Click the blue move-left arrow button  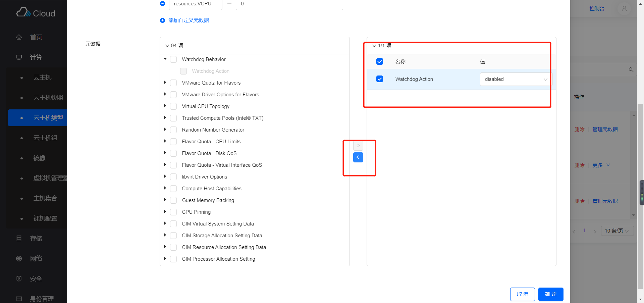358,157
